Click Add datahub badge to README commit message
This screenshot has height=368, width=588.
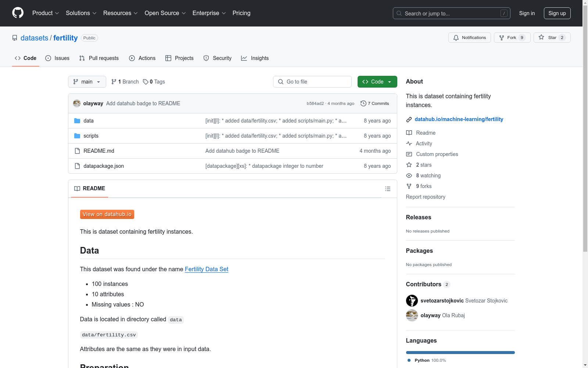(143, 103)
